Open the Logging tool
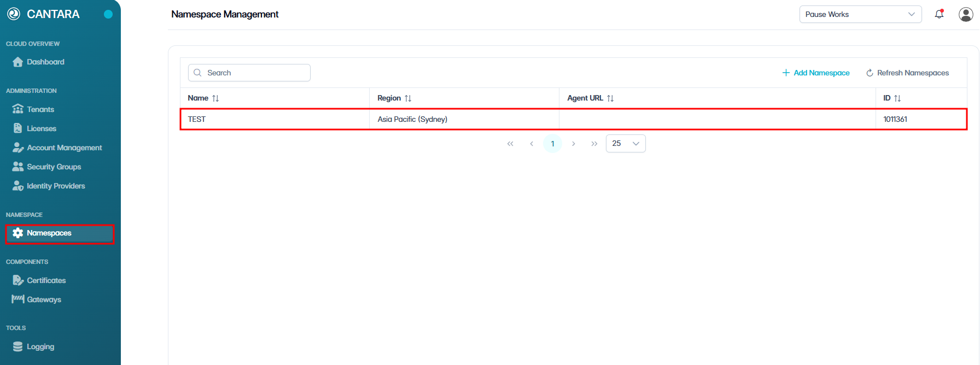Image resolution: width=980 pixels, height=365 pixels. [x=40, y=346]
